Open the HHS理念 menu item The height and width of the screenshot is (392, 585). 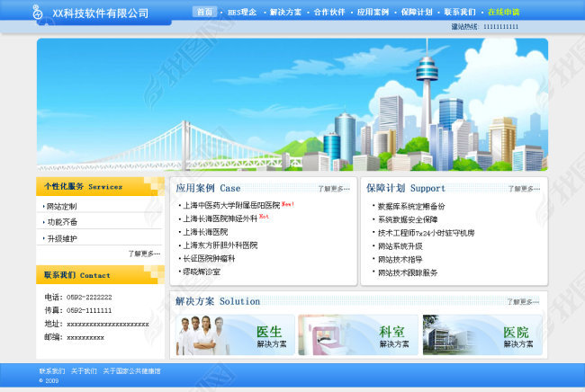point(242,12)
